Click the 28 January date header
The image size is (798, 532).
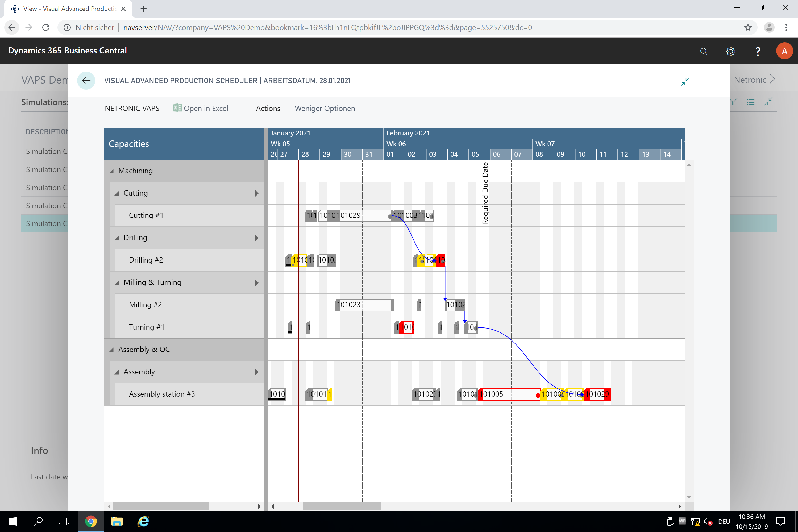[309, 154]
